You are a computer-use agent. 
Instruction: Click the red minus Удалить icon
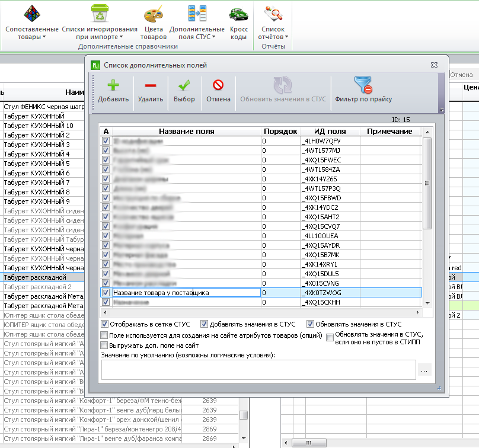pos(151,85)
